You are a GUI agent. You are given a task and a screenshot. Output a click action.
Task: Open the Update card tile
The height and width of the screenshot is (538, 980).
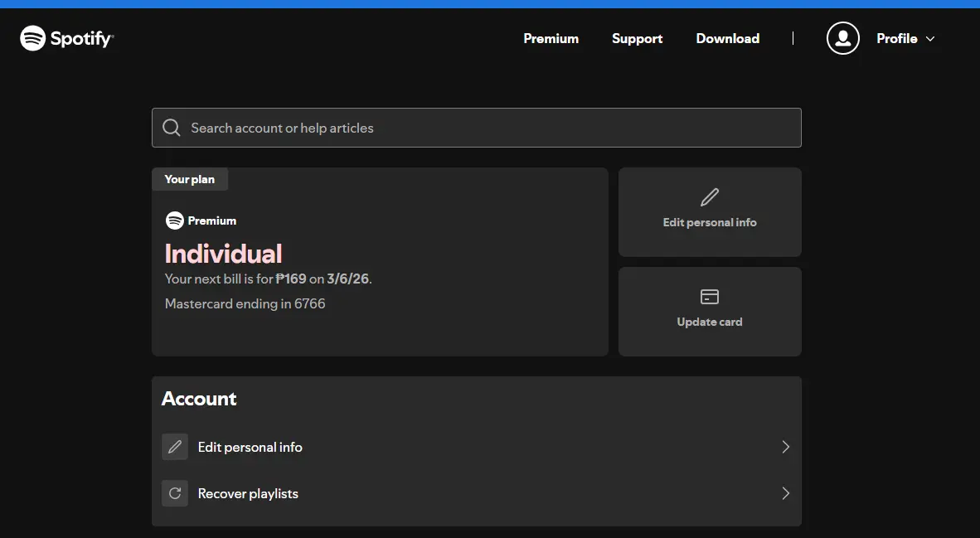[x=710, y=312]
